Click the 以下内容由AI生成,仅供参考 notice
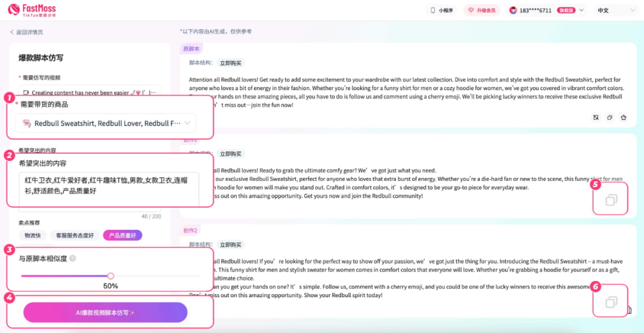The width and height of the screenshot is (644, 333). tap(216, 31)
